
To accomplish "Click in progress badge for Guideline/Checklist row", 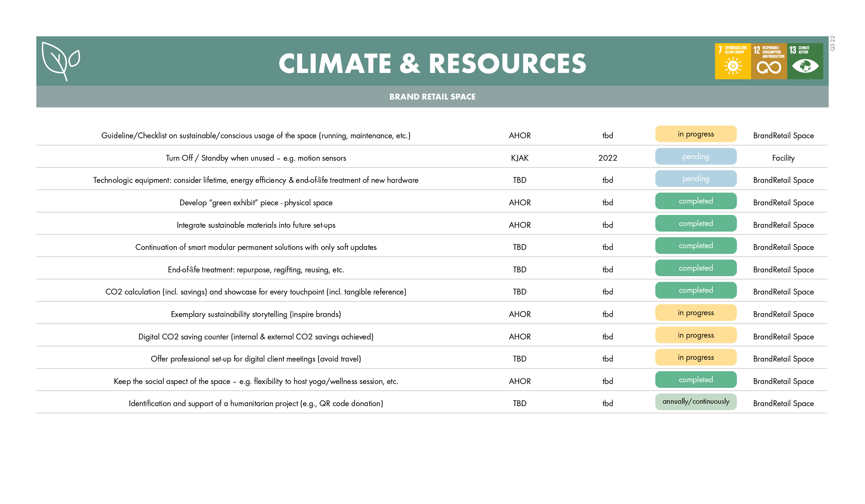I will pyautogui.click(x=695, y=134).
